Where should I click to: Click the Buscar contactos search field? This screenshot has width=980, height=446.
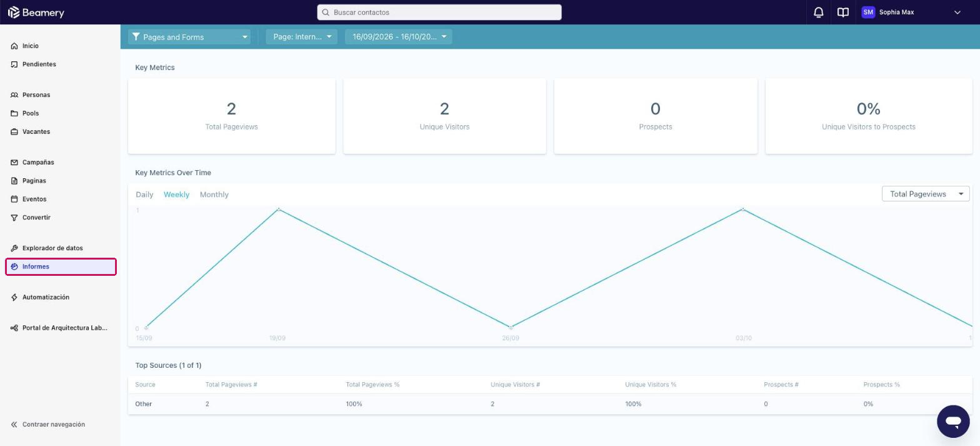tap(439, 13)
